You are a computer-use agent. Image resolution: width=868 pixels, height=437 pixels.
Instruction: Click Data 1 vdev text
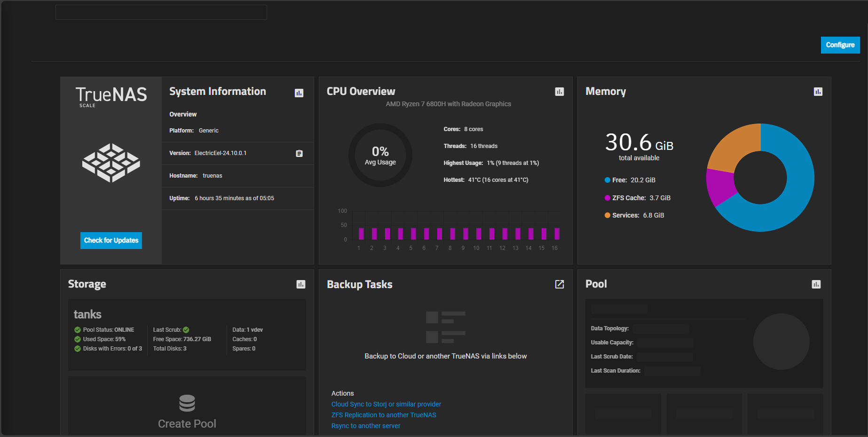[x=247, y=330]
